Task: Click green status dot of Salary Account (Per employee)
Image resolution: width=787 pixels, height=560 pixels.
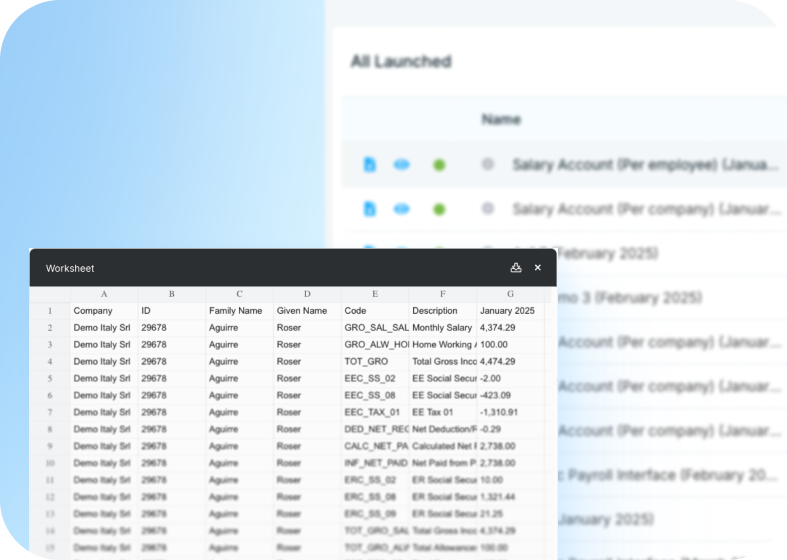Action: point(439,165)
